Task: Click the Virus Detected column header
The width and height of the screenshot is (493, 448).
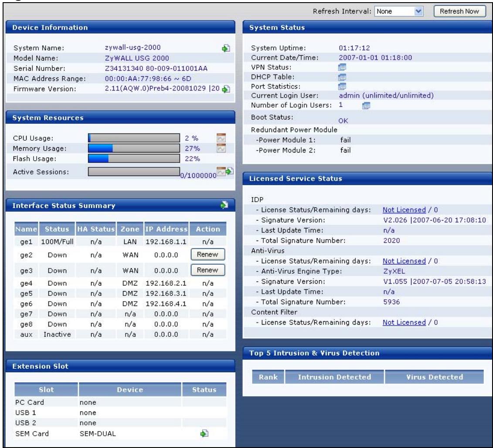Action: [x=435, y=377]
